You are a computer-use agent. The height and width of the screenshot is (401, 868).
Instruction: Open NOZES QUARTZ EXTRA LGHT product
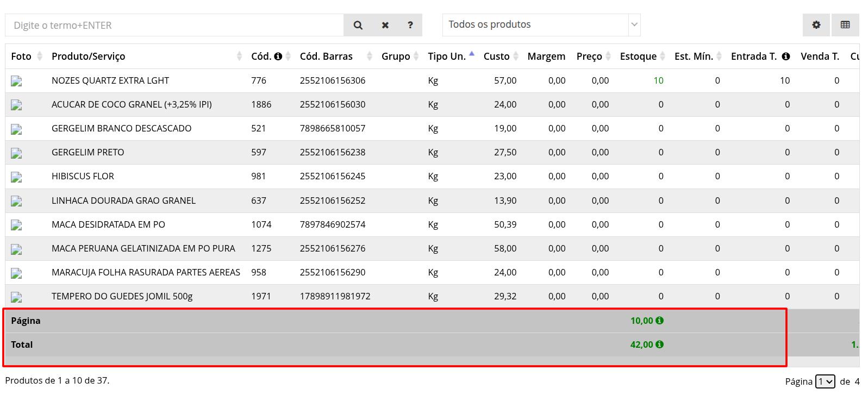pos(110,80)
